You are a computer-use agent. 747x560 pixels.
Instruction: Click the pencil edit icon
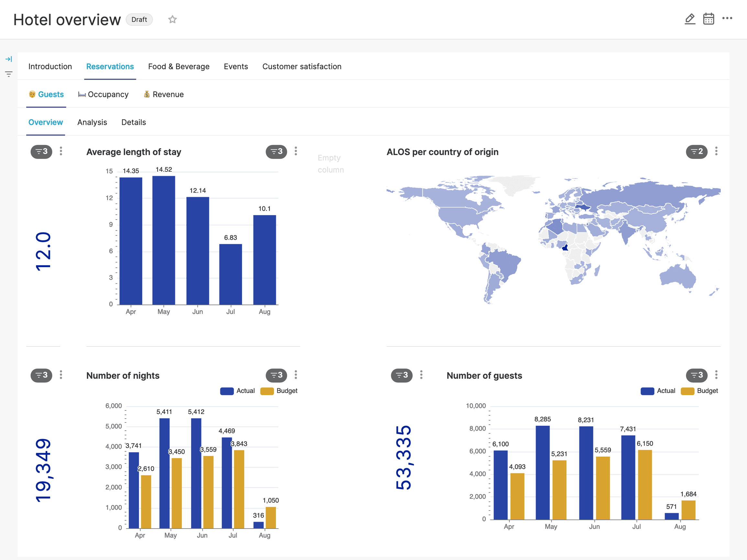(x=690, y=19)
